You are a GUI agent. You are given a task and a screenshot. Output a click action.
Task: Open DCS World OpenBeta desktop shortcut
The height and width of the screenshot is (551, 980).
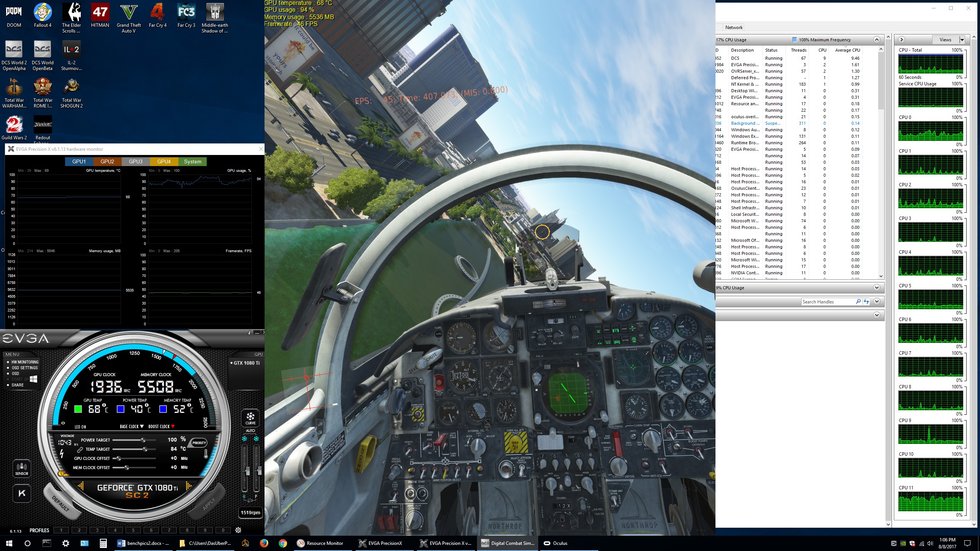click(42, 56)
